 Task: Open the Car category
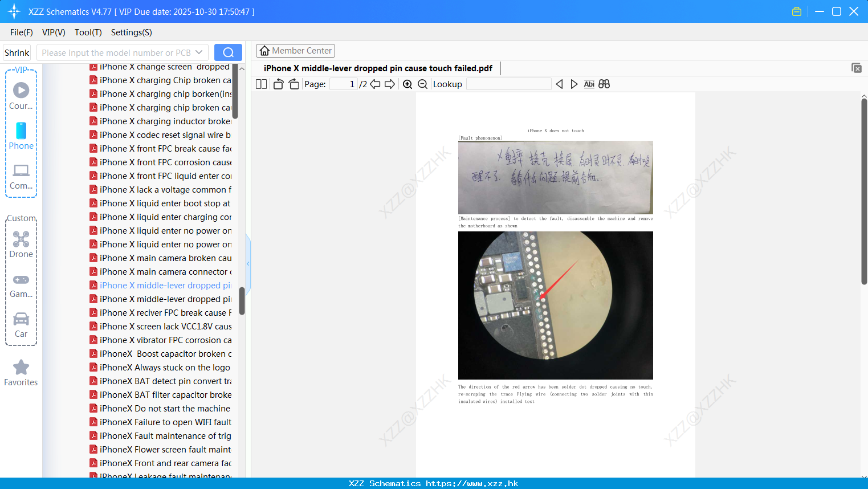click(21, 319)
